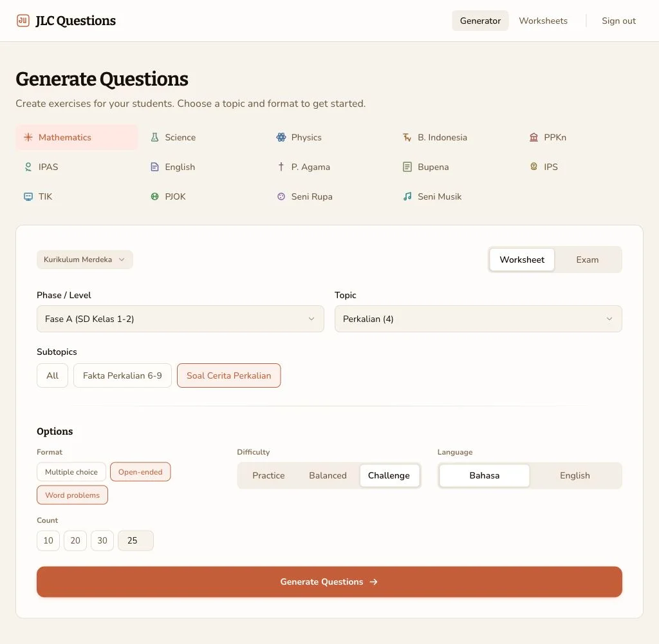Click the P. Agama cross icon
659x644 pixels.
pos(281,167)
